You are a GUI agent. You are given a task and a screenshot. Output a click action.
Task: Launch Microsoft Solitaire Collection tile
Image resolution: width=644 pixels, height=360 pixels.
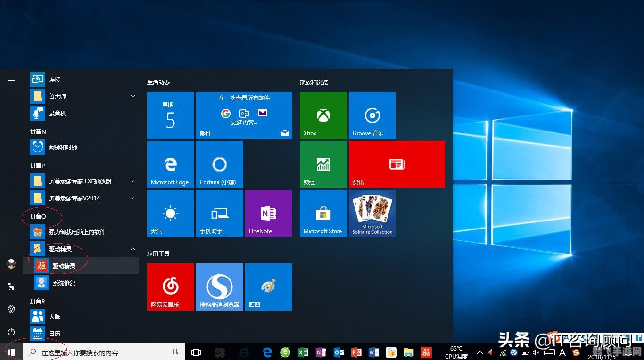(x=372, y=213)
